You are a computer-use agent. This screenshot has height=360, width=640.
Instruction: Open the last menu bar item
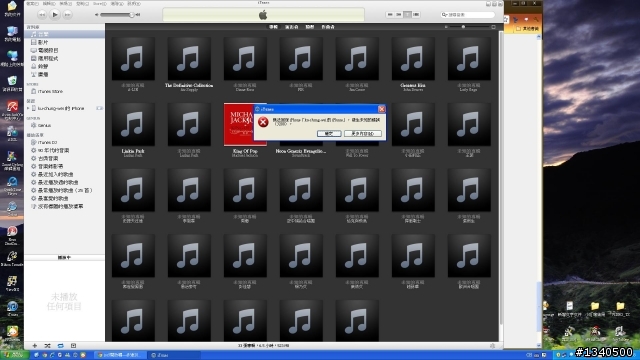coord(134,4)
